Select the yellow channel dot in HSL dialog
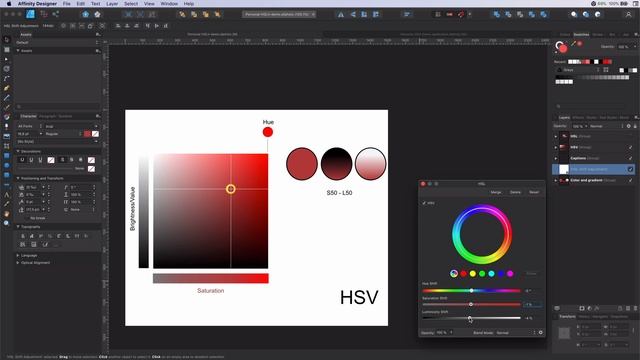Viewport: 640px width, 360px height. (473, 273)
